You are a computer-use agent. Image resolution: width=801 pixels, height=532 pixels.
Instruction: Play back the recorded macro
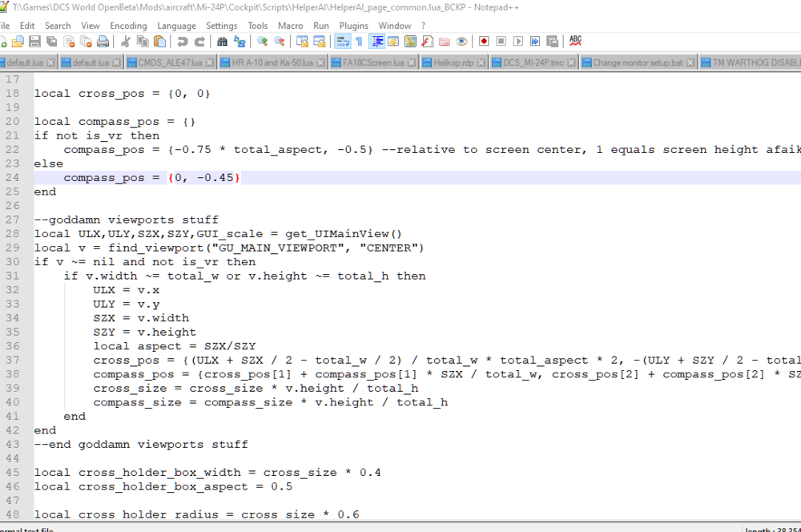[518, 42]
